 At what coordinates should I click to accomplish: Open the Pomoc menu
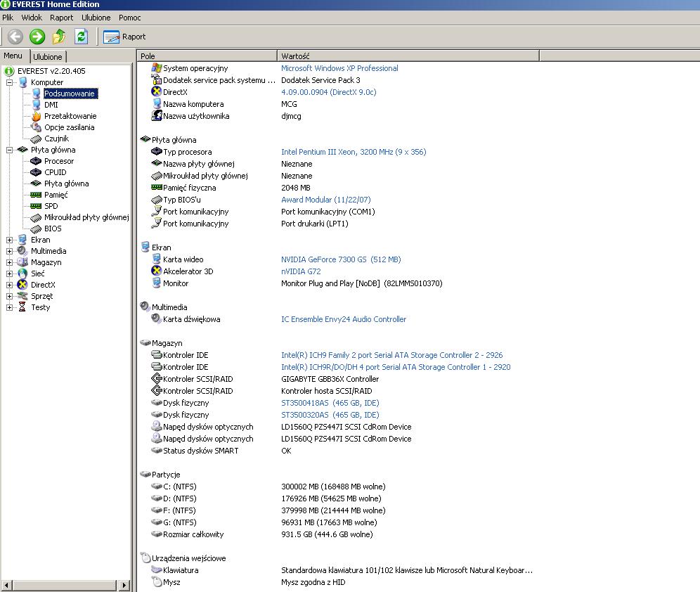(129, 18)
